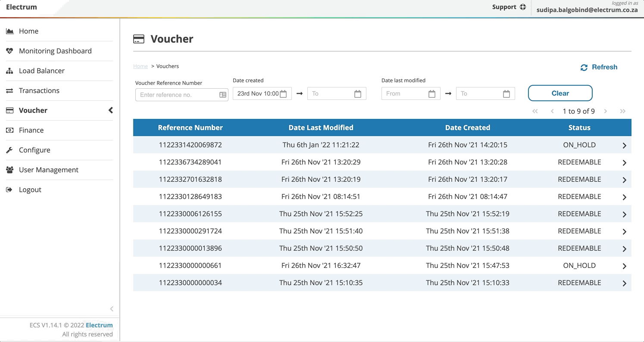Click the Support lifebuoy icon
The image size is (644, 342).
click(x=523, y=7)
